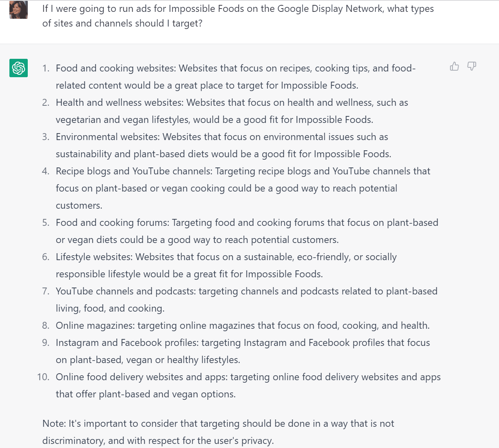Click "Online food delivery websites and apps" item

pos(248,386)
